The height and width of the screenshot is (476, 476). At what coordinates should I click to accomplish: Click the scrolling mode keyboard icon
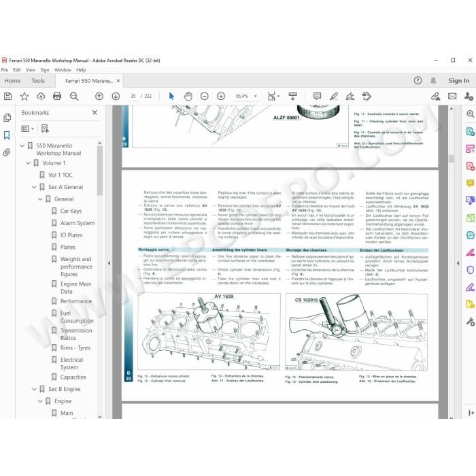coord(293,97)
